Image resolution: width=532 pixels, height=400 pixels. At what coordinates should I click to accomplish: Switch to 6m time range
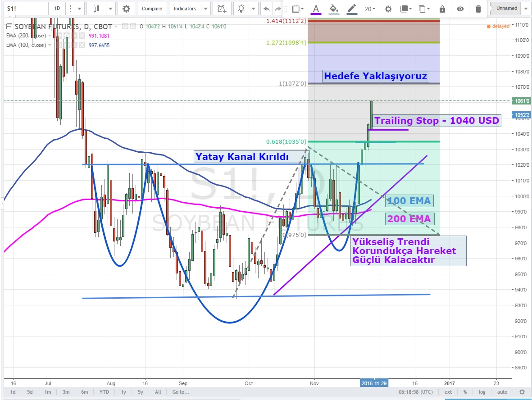click(x=84, y=392)
